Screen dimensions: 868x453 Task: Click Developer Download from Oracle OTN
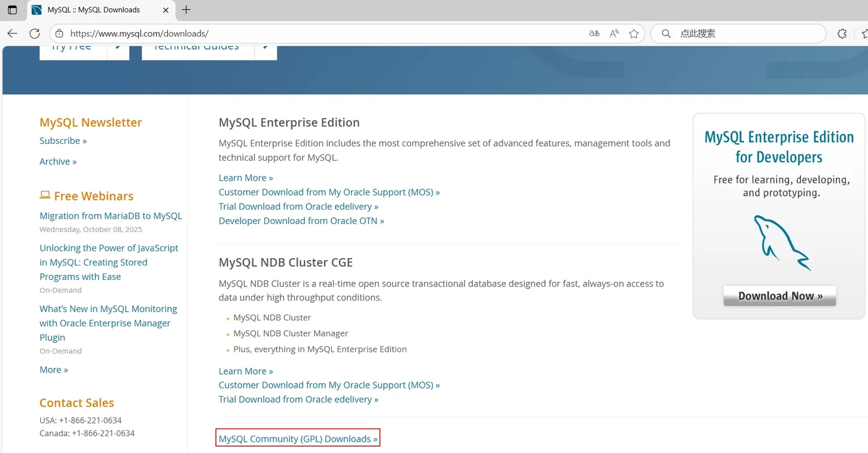click(x=301, y=221)
